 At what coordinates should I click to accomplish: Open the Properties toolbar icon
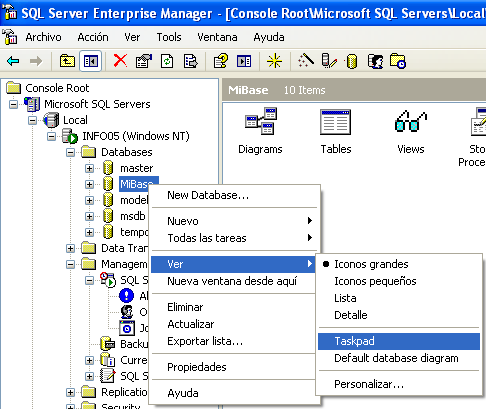144,61
